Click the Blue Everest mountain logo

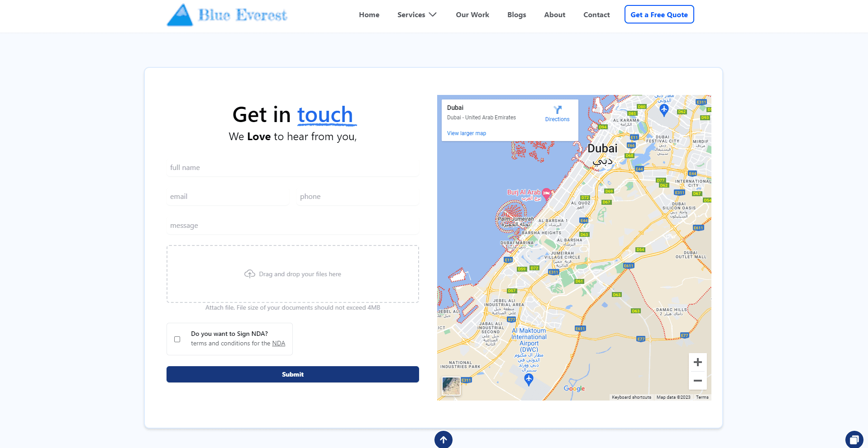click(180, 15)
